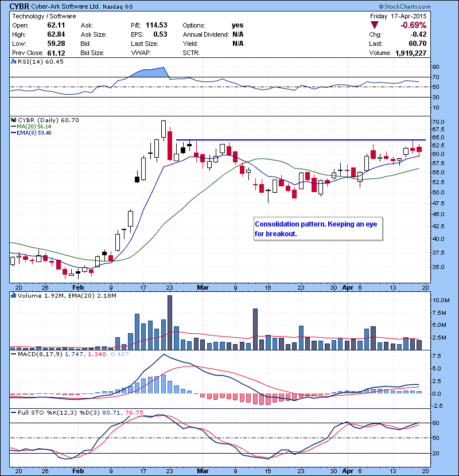The width and height of the screenshot is (459, 476).
Task: Click the Consolidation pattern annotation box
Action: [318, 229]
